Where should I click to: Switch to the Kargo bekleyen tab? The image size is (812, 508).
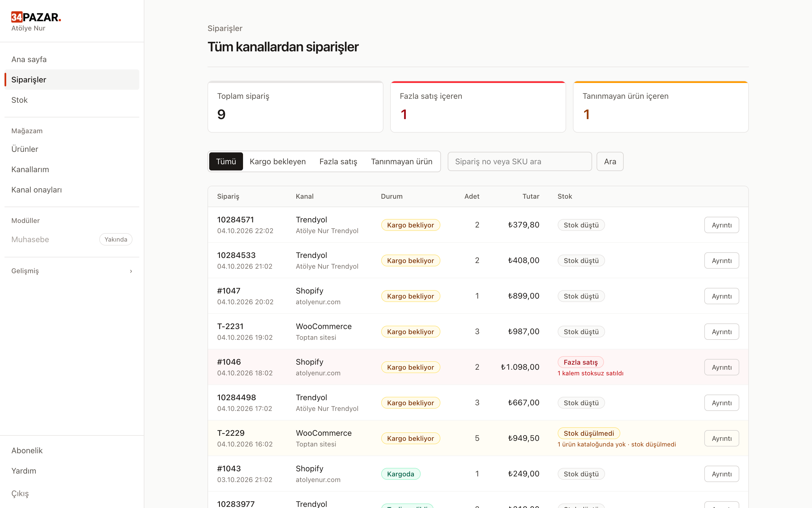click(x=277, y=162)
